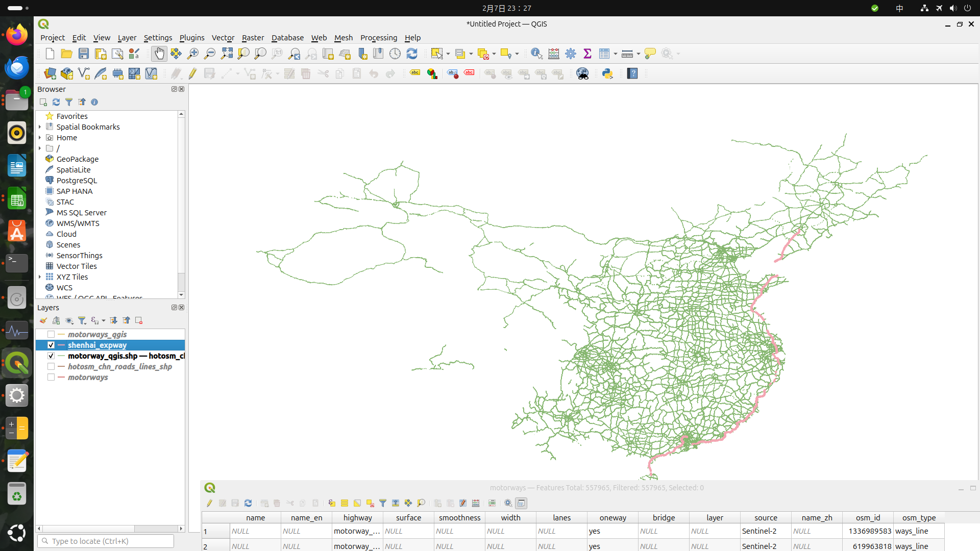Uncheck the shenhai_expway layer visibility

pyautogui.click(x=51, y=345)
